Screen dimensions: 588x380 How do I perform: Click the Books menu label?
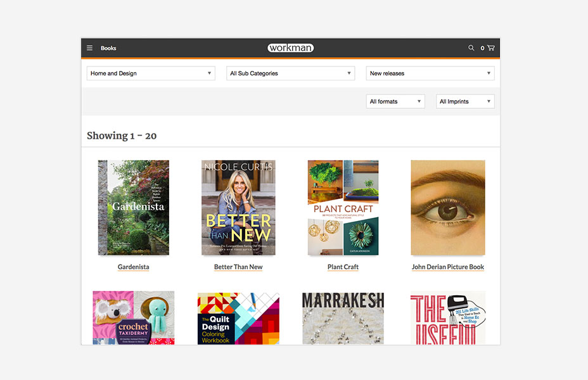(108, 48)
